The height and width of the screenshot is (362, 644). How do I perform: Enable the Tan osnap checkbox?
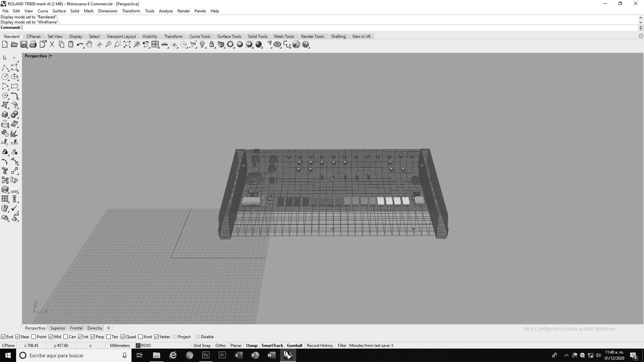coord(108,337)
